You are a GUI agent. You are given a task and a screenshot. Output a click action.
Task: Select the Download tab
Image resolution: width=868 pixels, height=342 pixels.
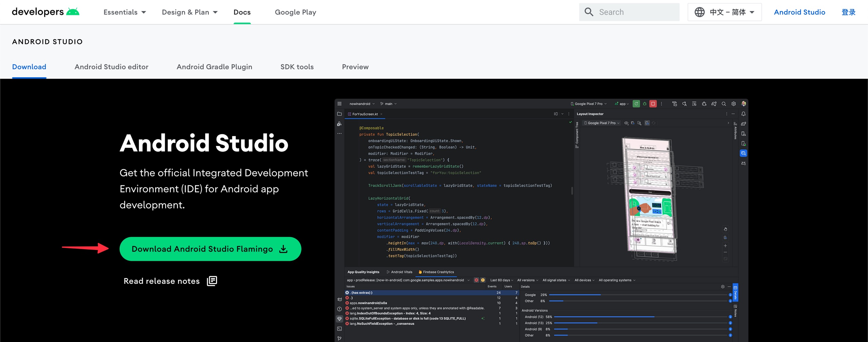click(29, 67)
